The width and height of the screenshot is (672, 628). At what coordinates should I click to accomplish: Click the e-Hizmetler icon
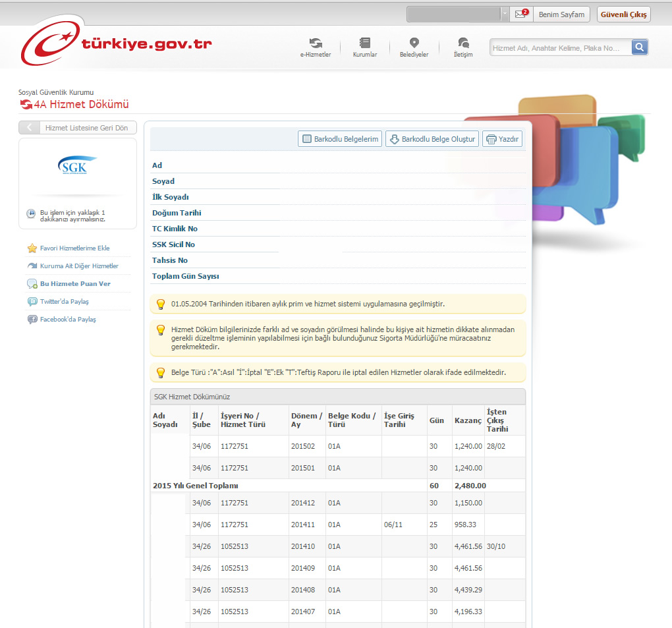(x=316, y=43)
